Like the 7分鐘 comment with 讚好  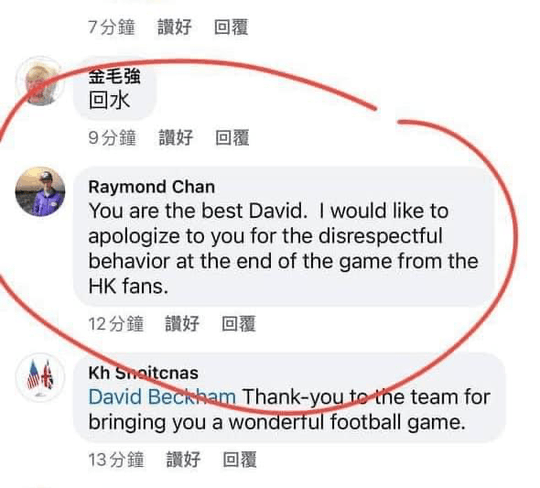coord(175,27)
